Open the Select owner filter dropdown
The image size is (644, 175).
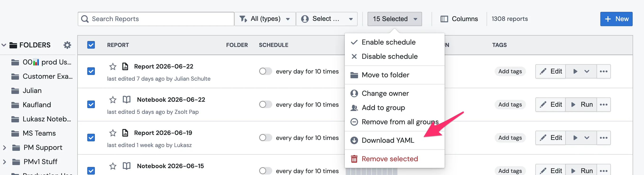pos(327,19)
